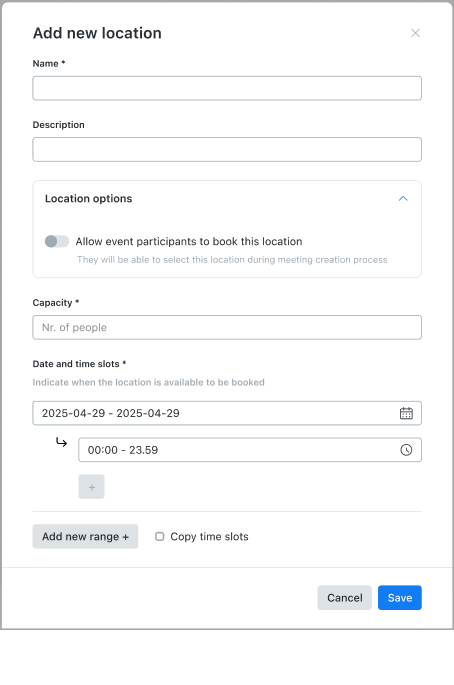454x685 pixels.
Task: Click Add new range + button
Action: coord(85,536)
